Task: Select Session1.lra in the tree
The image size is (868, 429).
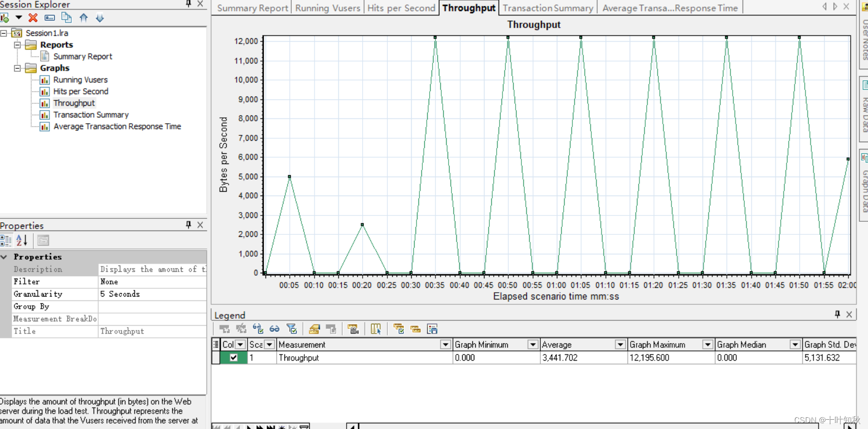Action: tap(47, 33)
